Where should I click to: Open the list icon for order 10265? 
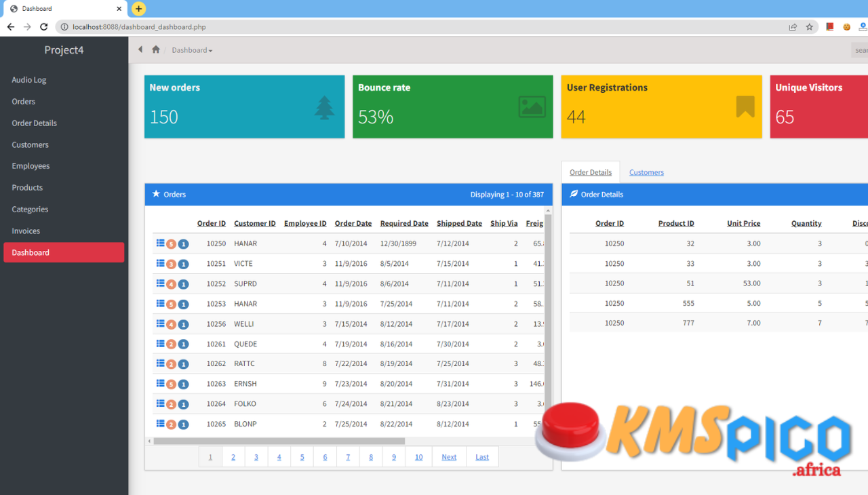(x=161, y=423)
